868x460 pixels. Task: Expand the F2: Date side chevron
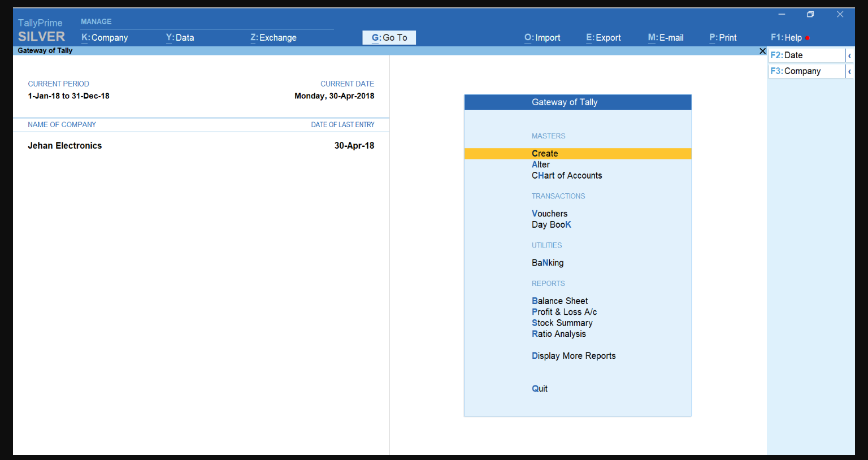[x=849, y=55]
